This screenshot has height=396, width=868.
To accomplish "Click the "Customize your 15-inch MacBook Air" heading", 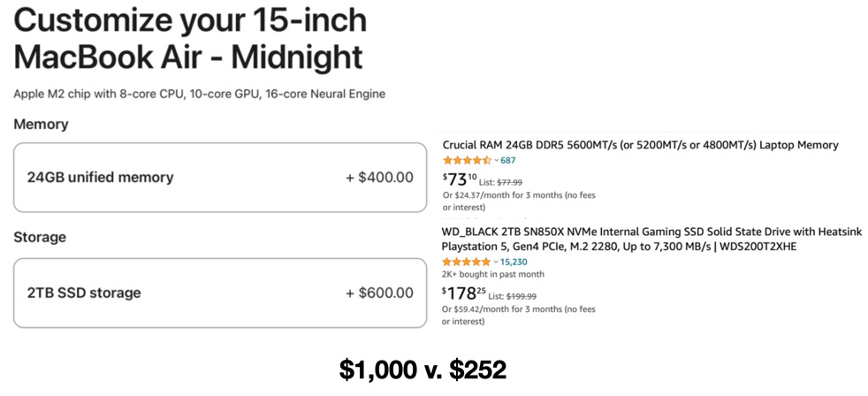I will click(x=190, y=38).
